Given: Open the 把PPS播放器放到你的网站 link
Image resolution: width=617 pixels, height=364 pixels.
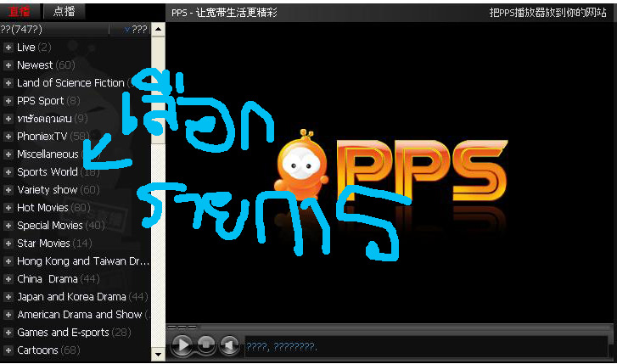Looking at the screenshot, I should 547,13.
